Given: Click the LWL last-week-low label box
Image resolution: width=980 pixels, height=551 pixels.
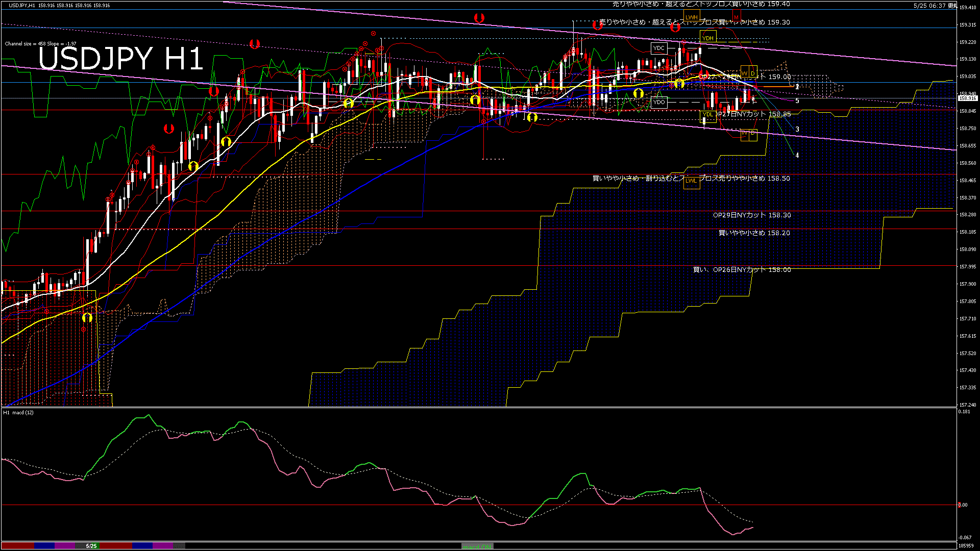Looking at the screenshot, I should click(x=692, y=180).
